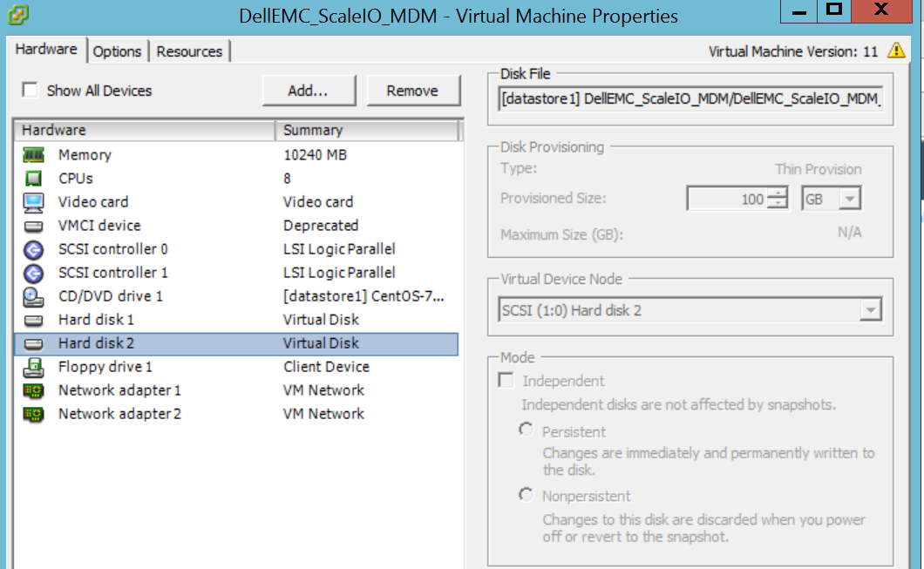Click the SCSI controller 0 icon
Screen dimensions: 924x569
click(34, 250)
